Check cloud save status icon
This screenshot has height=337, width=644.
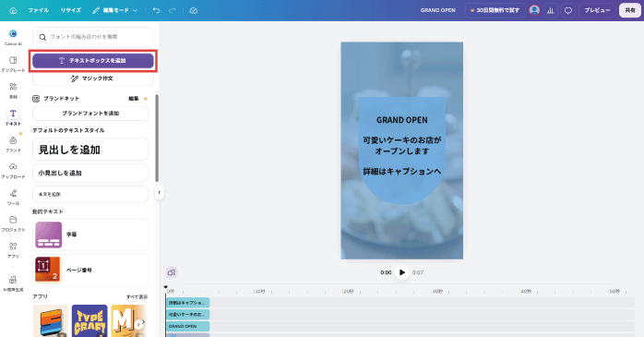pyautogui.click(x=194, y=10)
